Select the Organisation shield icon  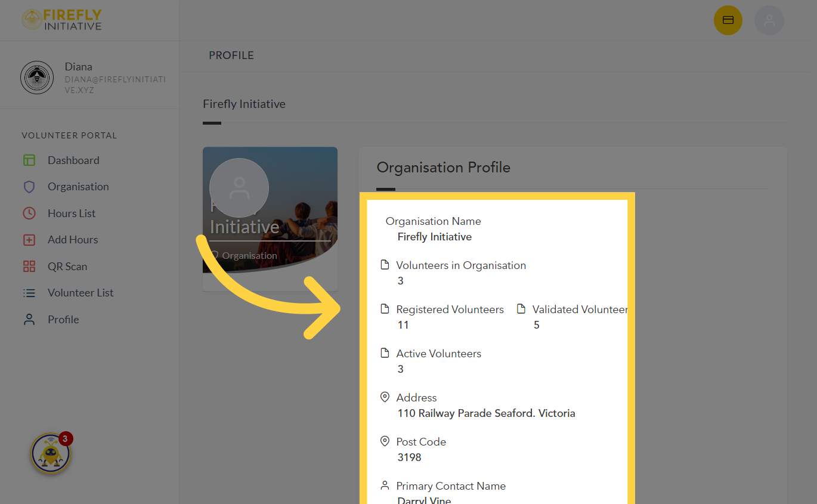(29, 186)
